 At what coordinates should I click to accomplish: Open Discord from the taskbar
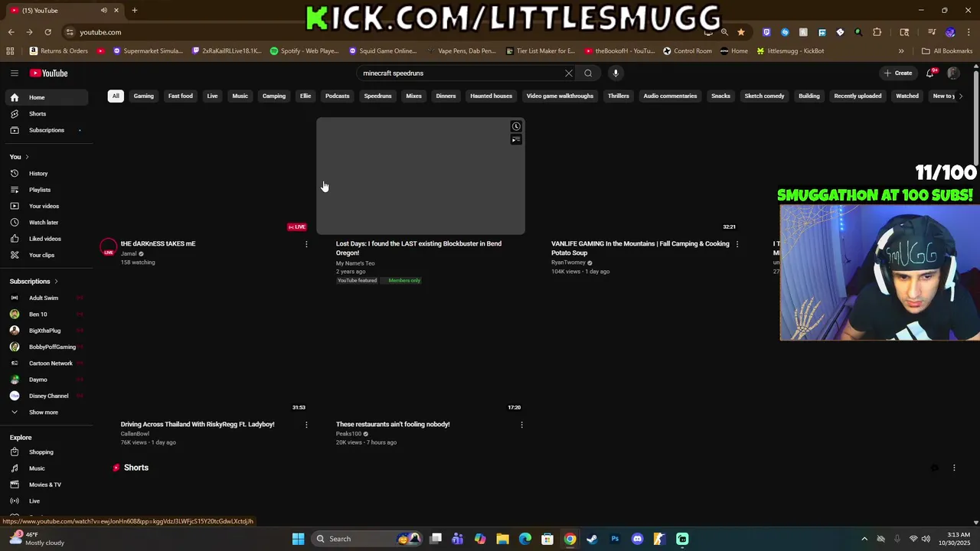tap(637, 539)
